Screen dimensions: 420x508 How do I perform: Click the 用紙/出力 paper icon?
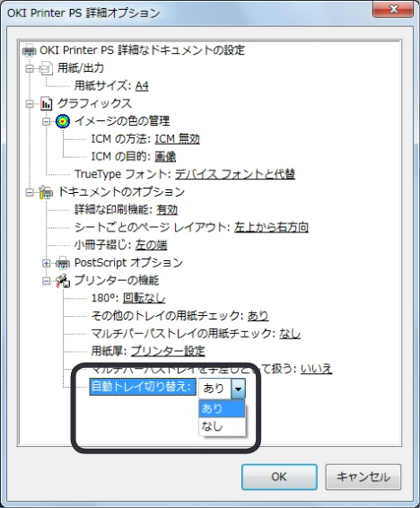coord(46,68)
